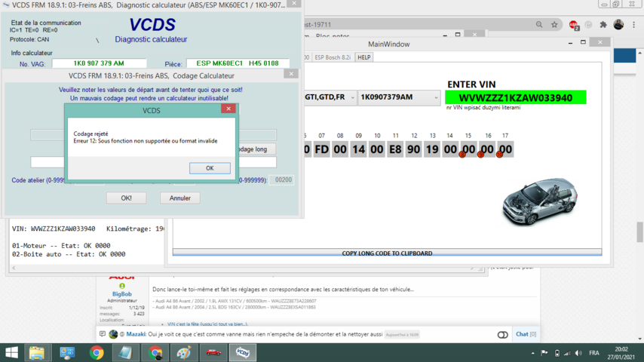Open the Control Panel taskbar icon
The width and height of the screenshot is (644, 362).
coord(67,352)
